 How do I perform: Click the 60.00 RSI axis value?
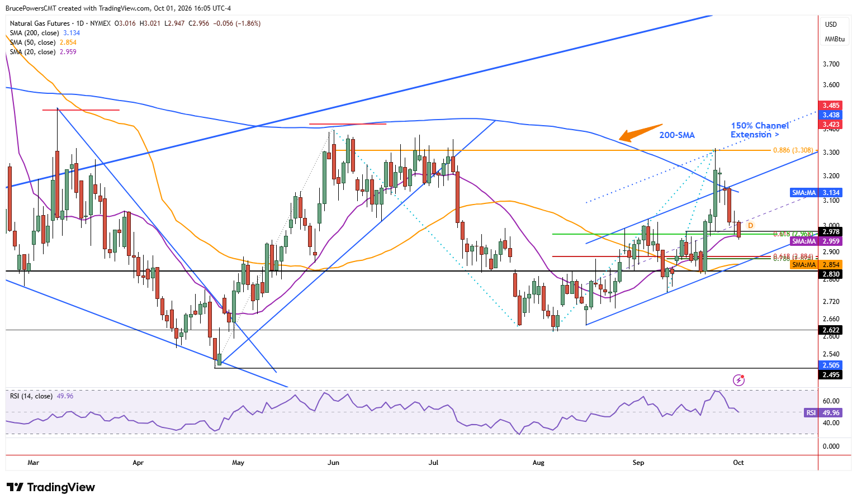831,401
